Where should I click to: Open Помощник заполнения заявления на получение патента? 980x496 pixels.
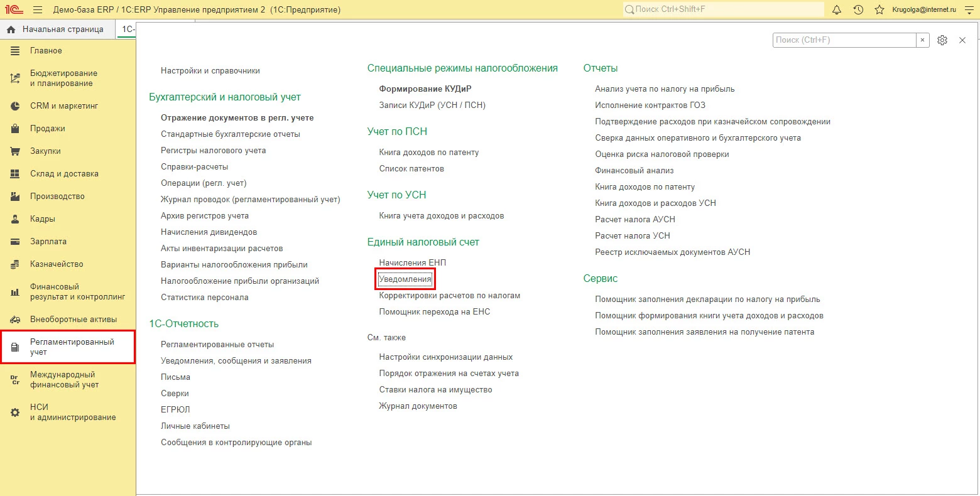click(705, 332)
